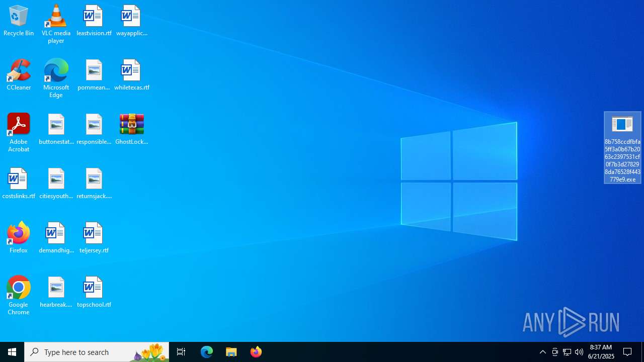The image size is (644, 362).
Task: Select the 8b758ccdfbfa...779e9.exe file
Action: point(622,148)
